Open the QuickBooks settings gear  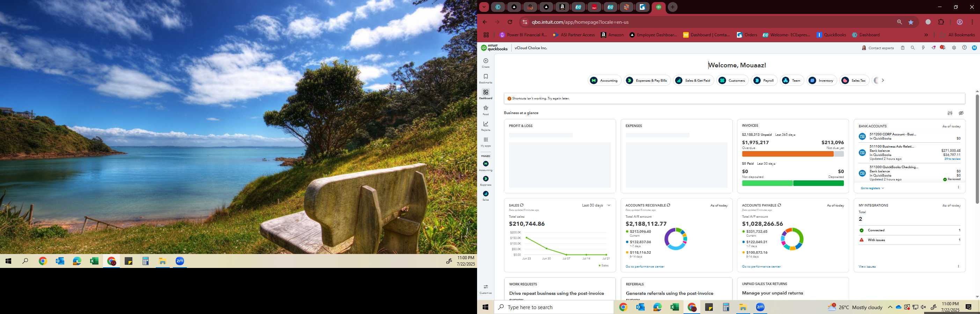(x=954, y=48)
